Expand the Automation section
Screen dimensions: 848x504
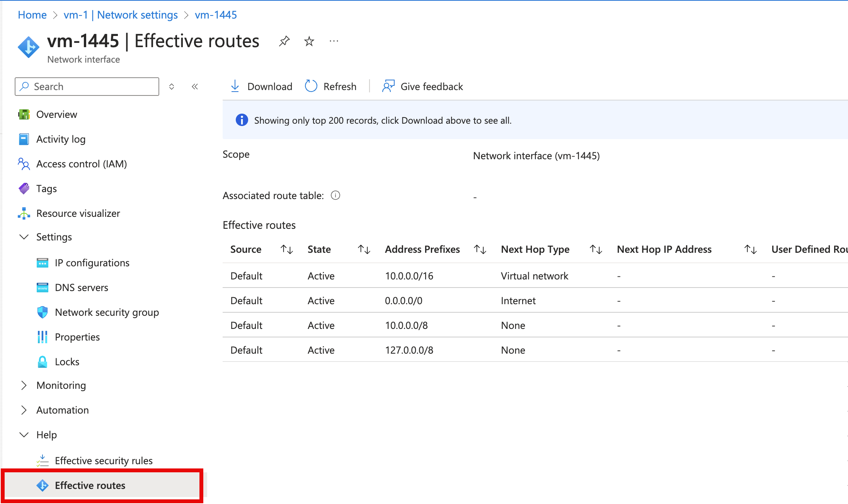24,410
